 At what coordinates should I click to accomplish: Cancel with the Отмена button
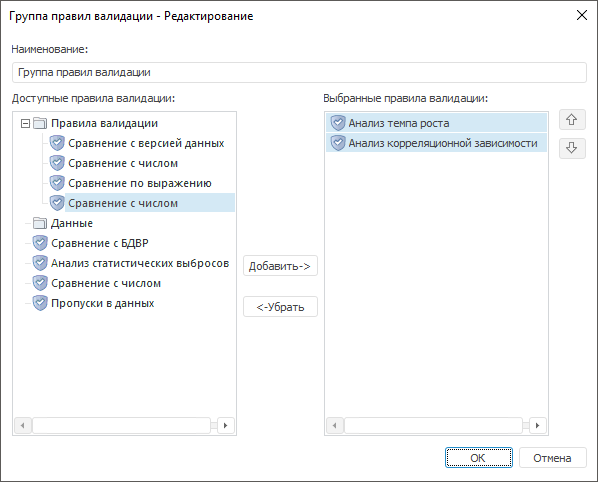[552, 458]
